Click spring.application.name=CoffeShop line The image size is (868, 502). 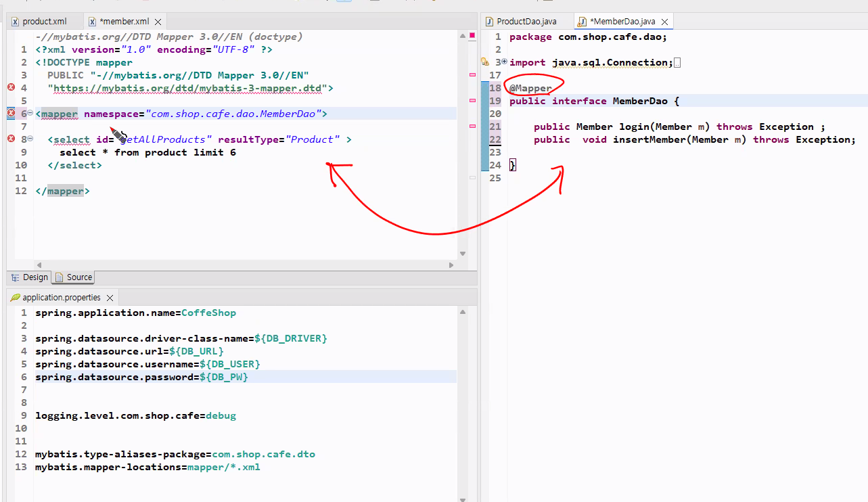[x=135, y=313]
